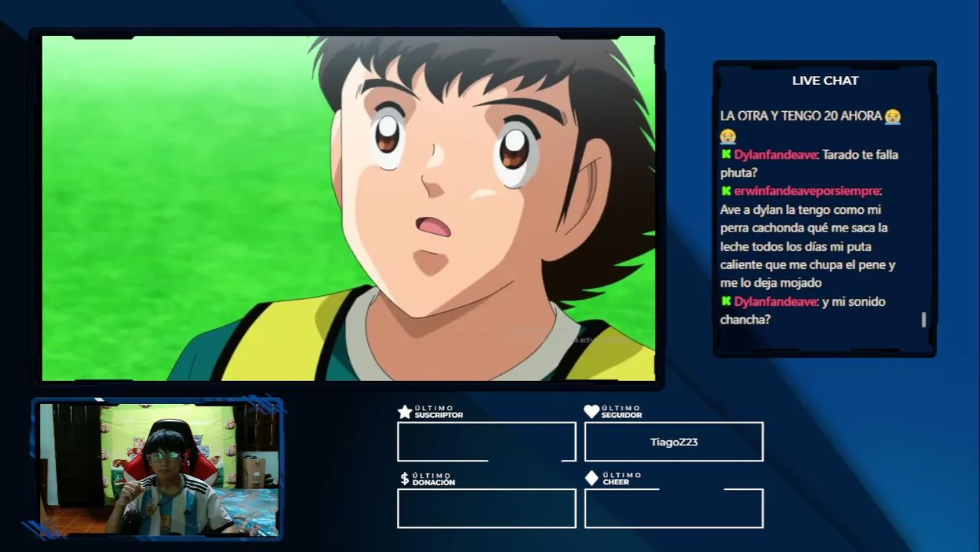Click the empty Último Donación box
The width and height of the screenshot is (980, 552).
(486, 508)
